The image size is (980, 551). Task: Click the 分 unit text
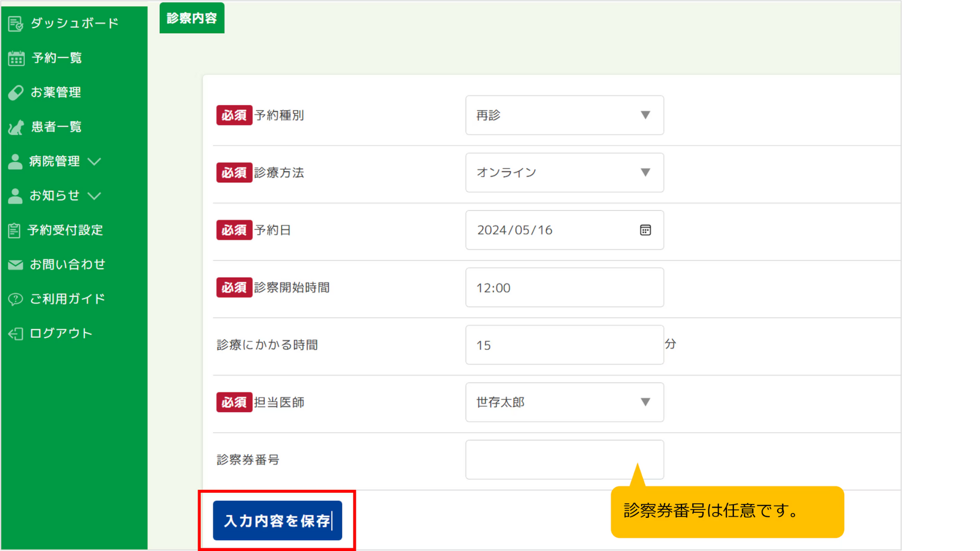click(x=671, y=344)
